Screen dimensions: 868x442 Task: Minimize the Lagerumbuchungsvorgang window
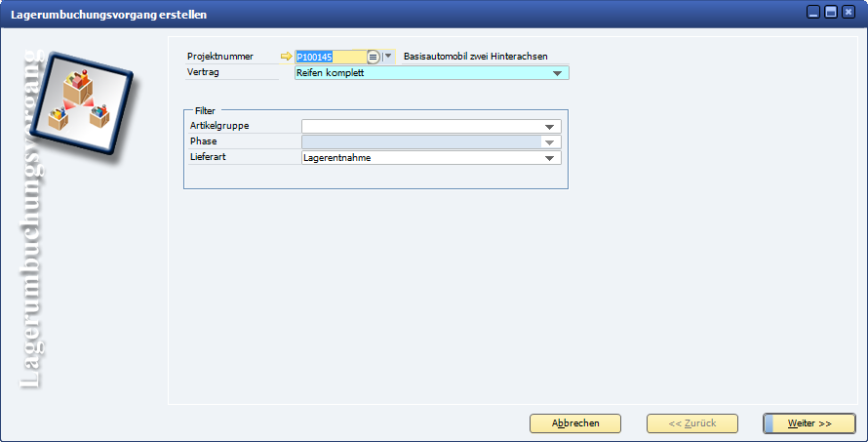point(813,13)
